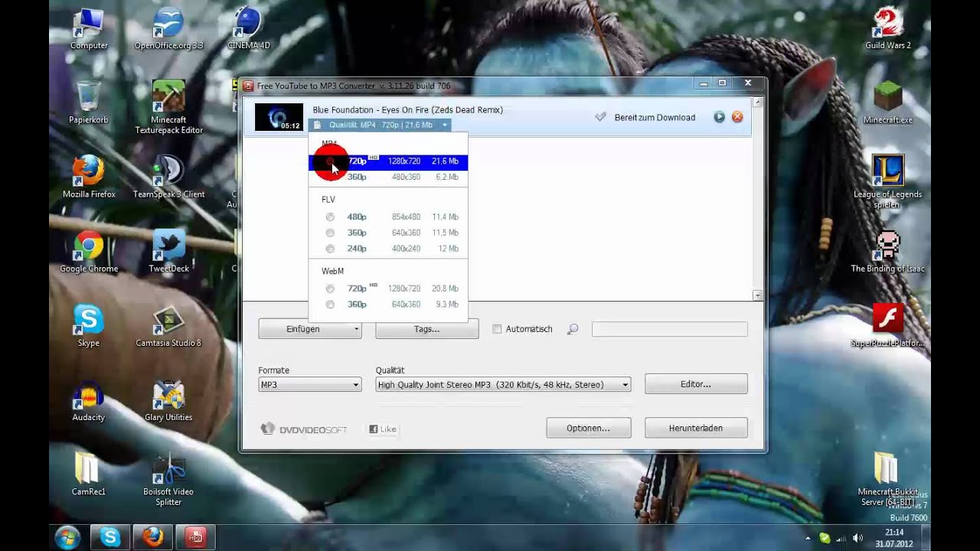Launch CINEMA 4D from the desktop
Viewport: 980px width, 551px height.
tap(248, 29)
